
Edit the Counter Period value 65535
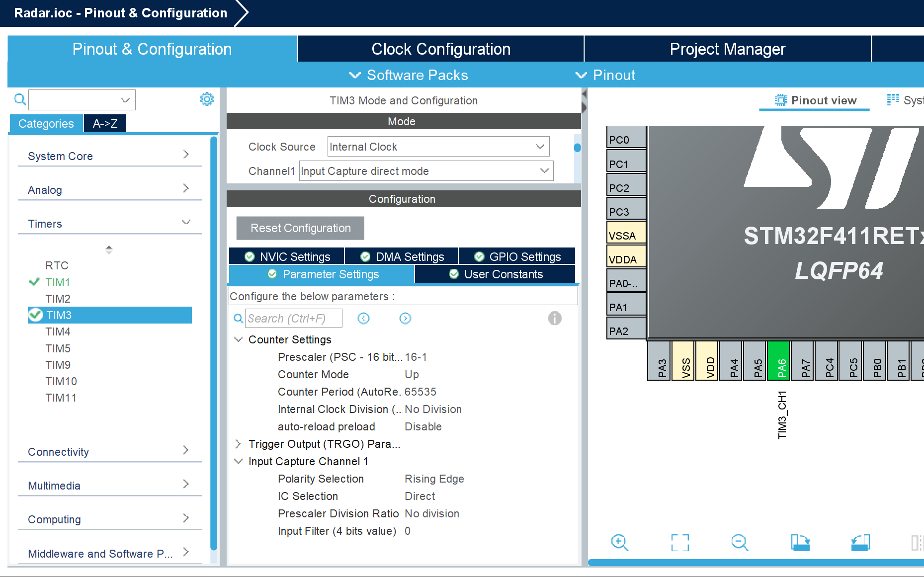point(420,392)
